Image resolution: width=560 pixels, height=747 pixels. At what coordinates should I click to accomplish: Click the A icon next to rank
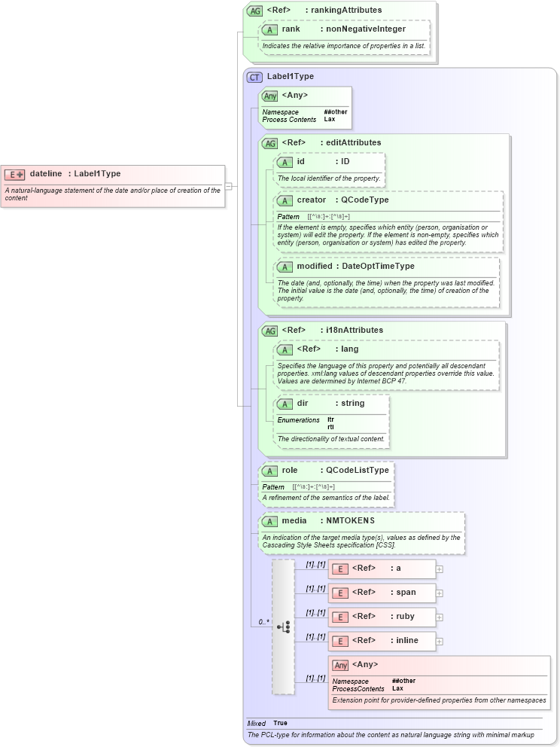270,29
